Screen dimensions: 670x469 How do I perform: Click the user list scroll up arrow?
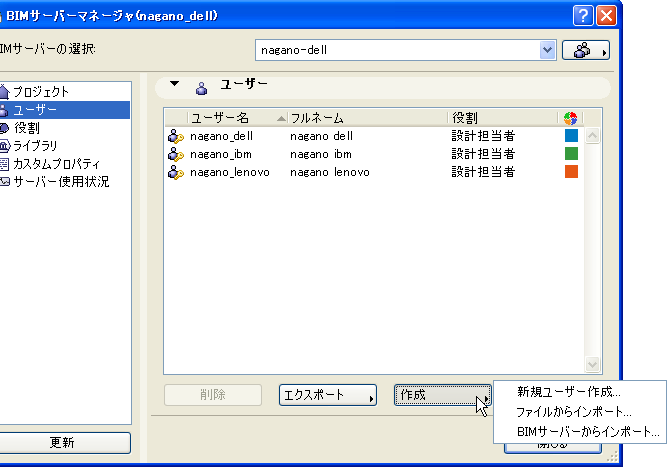point(592,136)
